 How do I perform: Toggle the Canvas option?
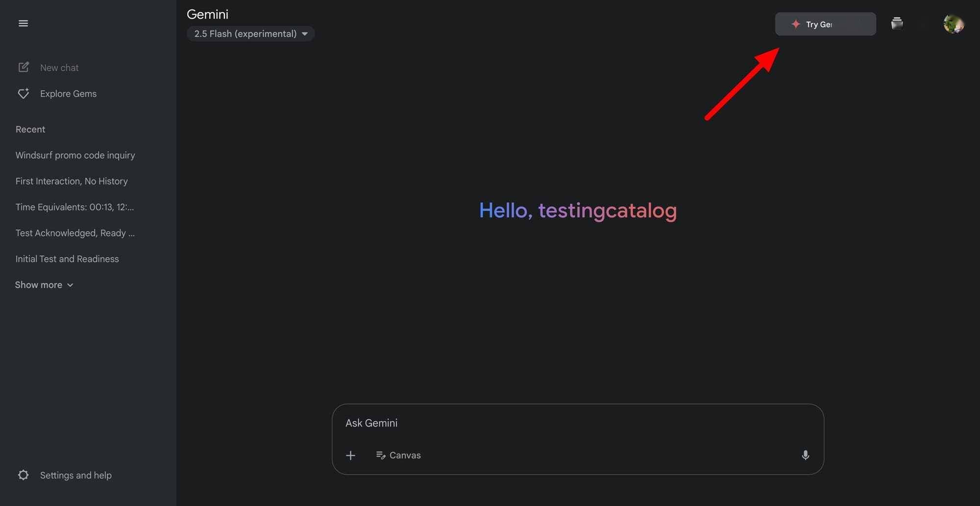tap(398, 456)
